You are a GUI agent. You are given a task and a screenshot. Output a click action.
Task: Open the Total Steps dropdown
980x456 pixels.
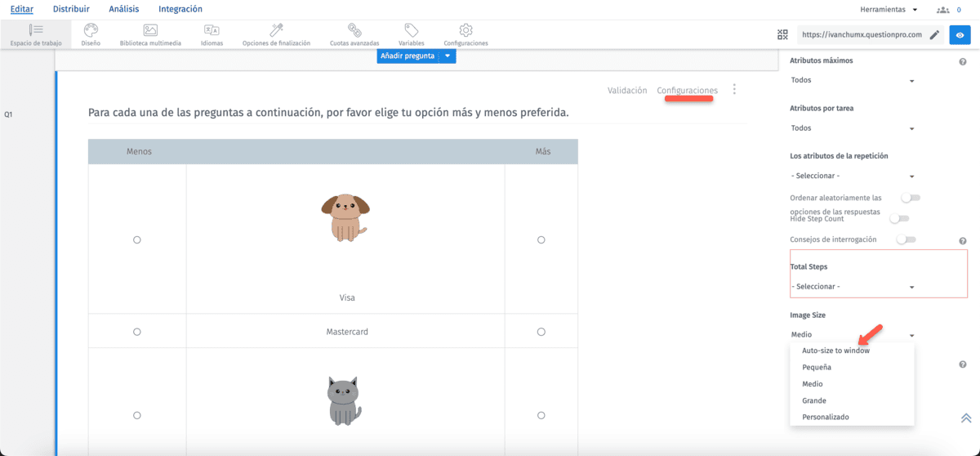(853, 287)
